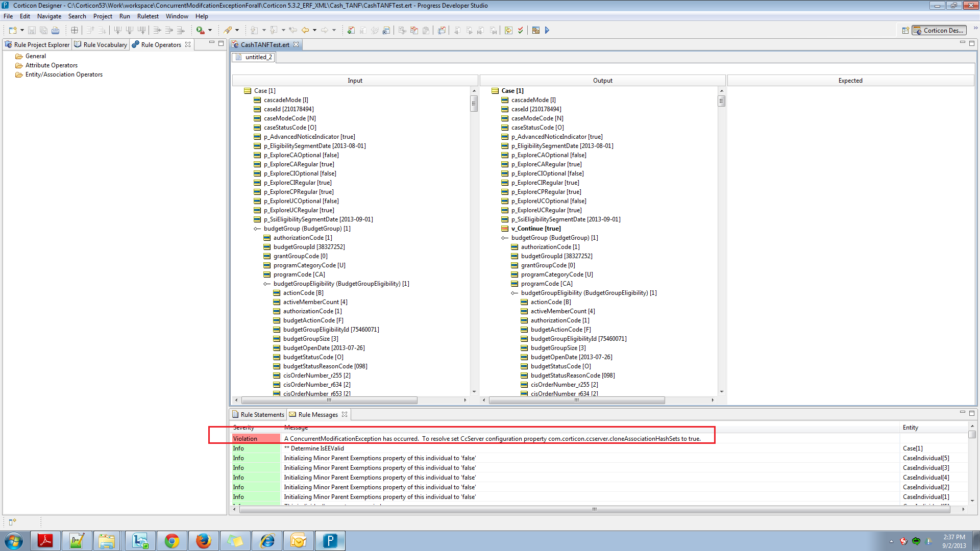
Task: Collapse budgetGroupEligibility node in Output tree
Action: [514, 293]
